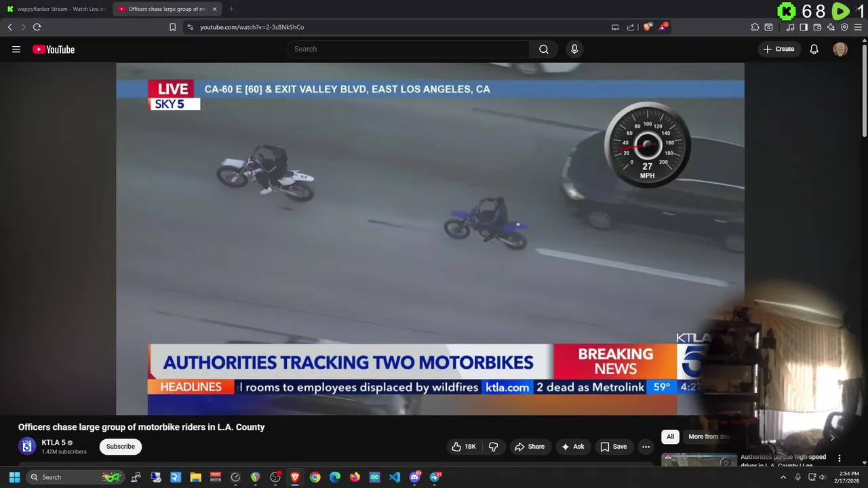
Task: Show hidden system tray icons
Action: tap(783, 477)
